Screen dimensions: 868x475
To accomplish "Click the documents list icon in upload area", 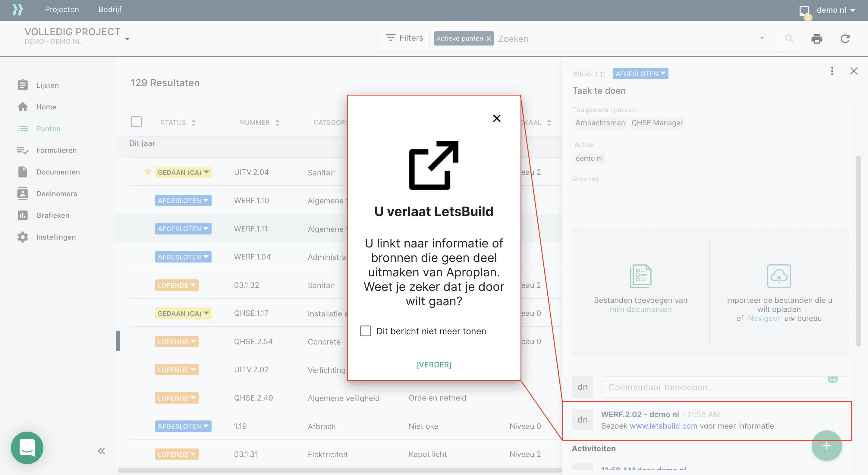I will (640, 276).
